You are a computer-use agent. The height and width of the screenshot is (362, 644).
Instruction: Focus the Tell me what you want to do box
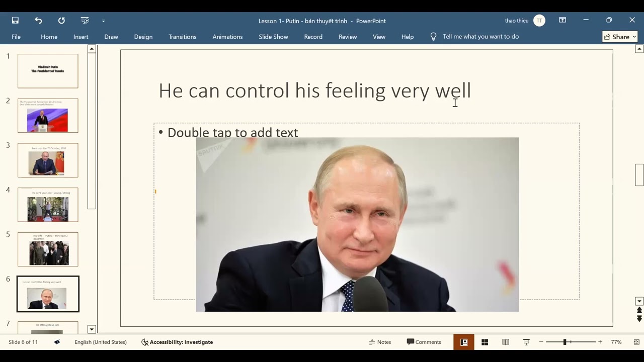(x=480, y=37)
